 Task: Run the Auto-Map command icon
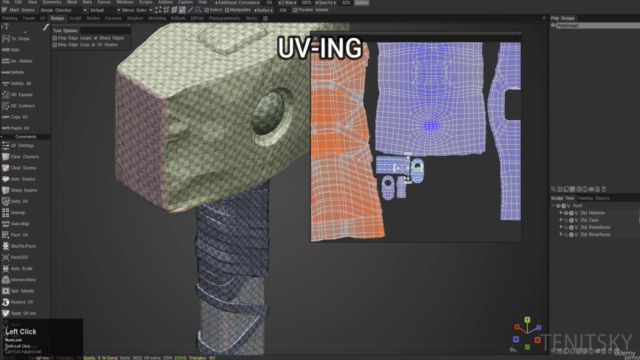click(5, 224)
